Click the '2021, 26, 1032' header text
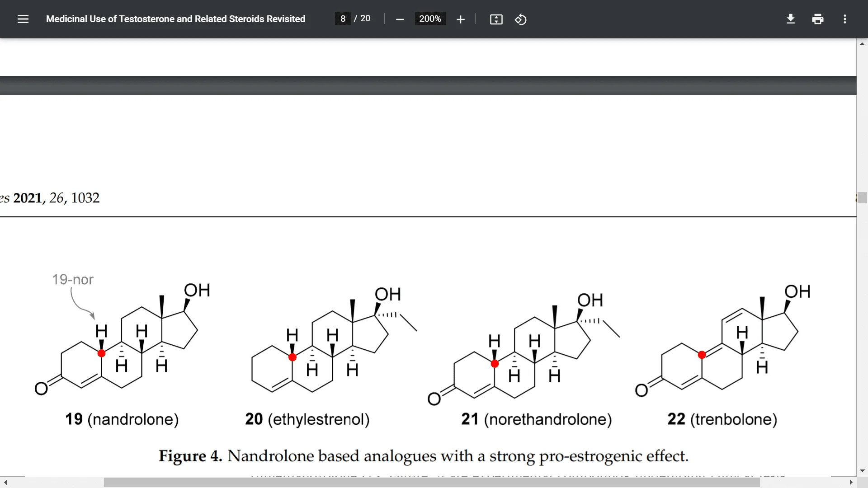868x488 pixels. [x=57, y=198]
